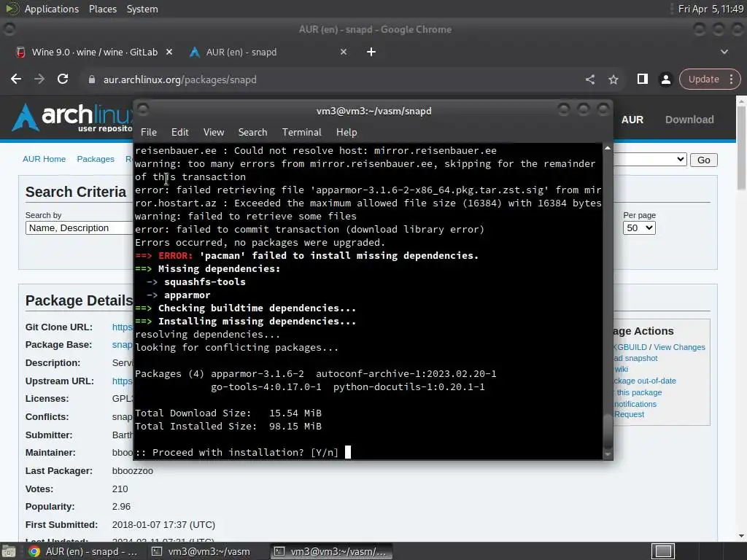Open the Places menu

click(102, 9)
